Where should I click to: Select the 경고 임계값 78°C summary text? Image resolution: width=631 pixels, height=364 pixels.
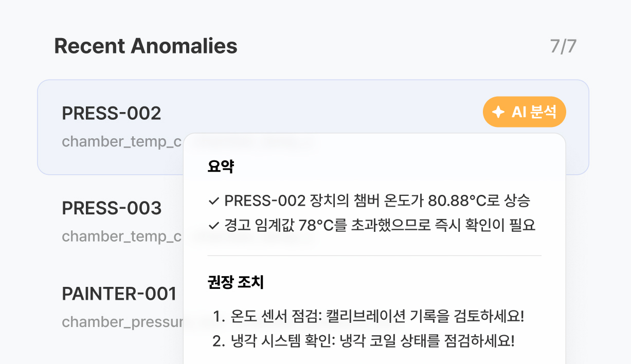(x=380, y=226)
